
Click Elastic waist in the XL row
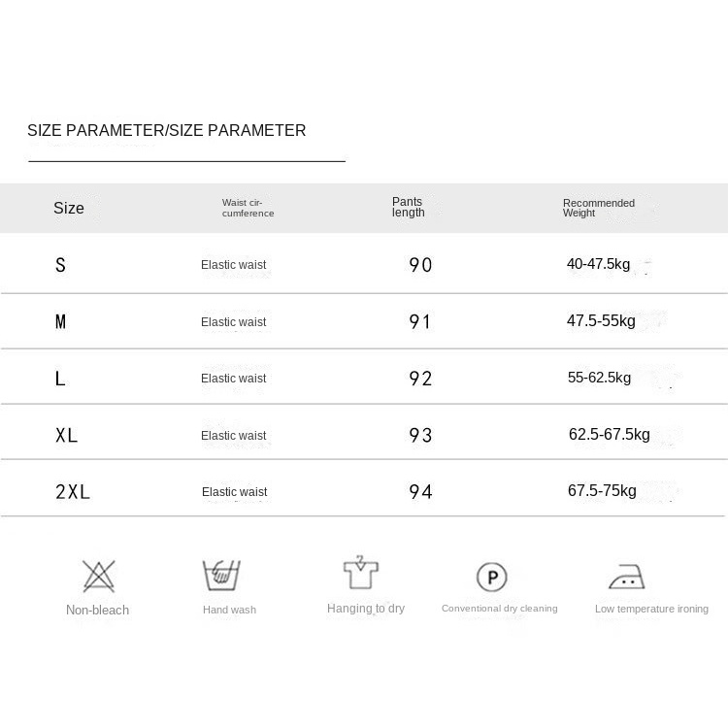click(x=233, y=436)
